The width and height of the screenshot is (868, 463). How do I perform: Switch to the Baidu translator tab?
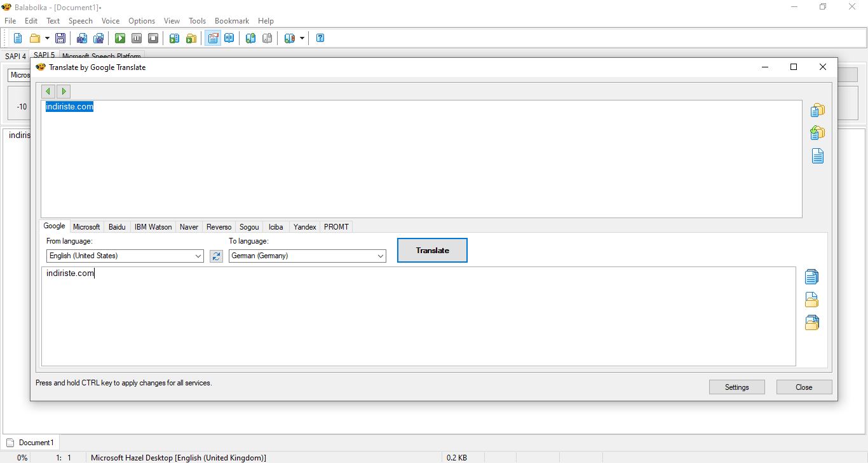(117, 227)
